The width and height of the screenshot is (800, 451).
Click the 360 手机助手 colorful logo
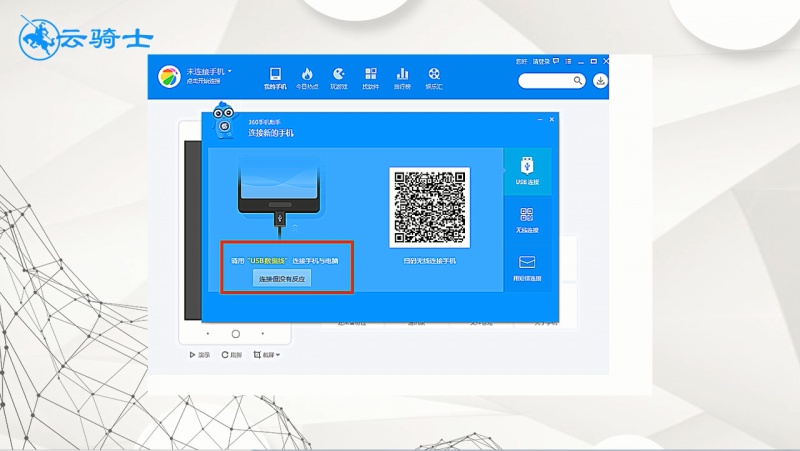[x=169, y=77]
